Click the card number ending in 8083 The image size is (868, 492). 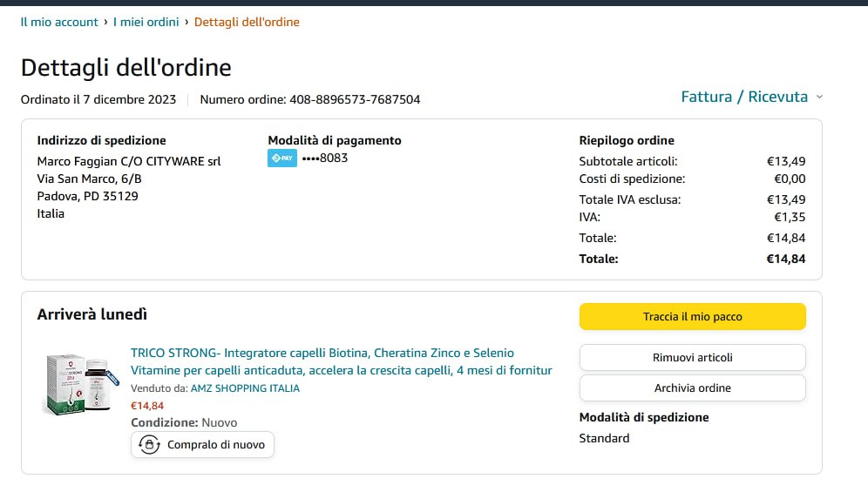coord(324,158)
